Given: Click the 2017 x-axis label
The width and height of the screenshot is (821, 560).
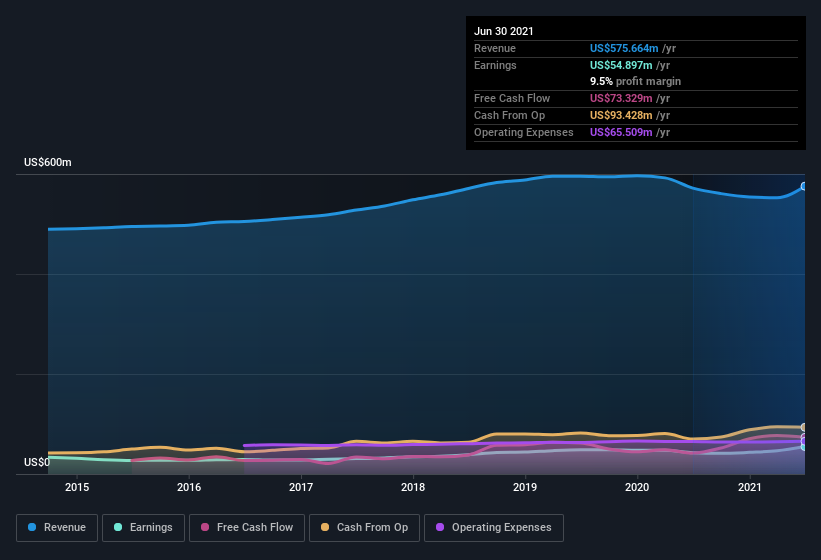Looking at the screenshot, I should (301, 487).
